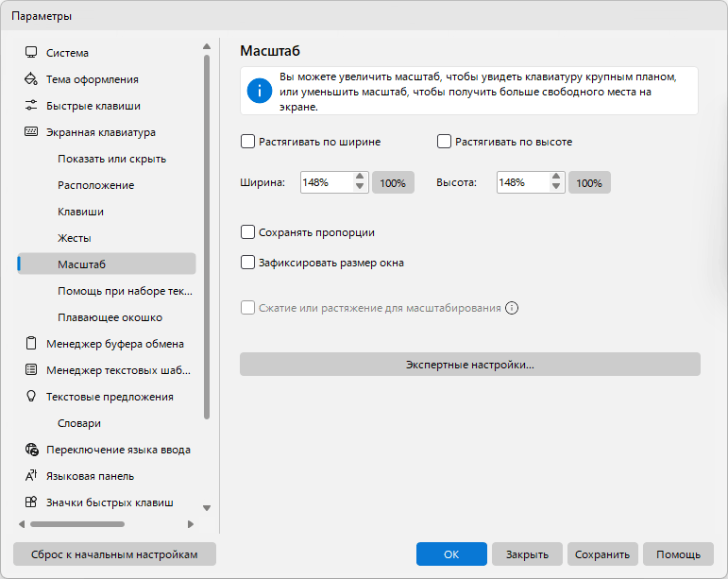Select Система in the sidebar

[x=107, y=53]
